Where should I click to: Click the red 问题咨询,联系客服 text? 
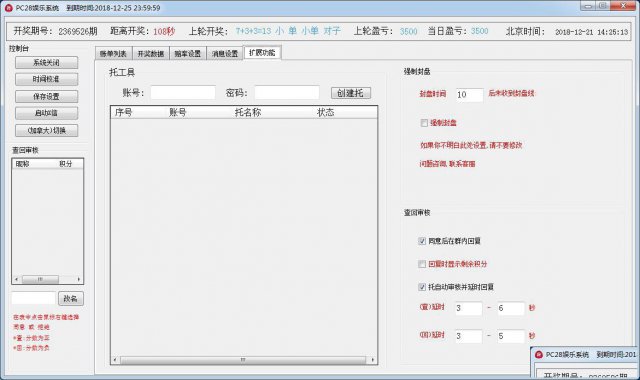[447, 164]
